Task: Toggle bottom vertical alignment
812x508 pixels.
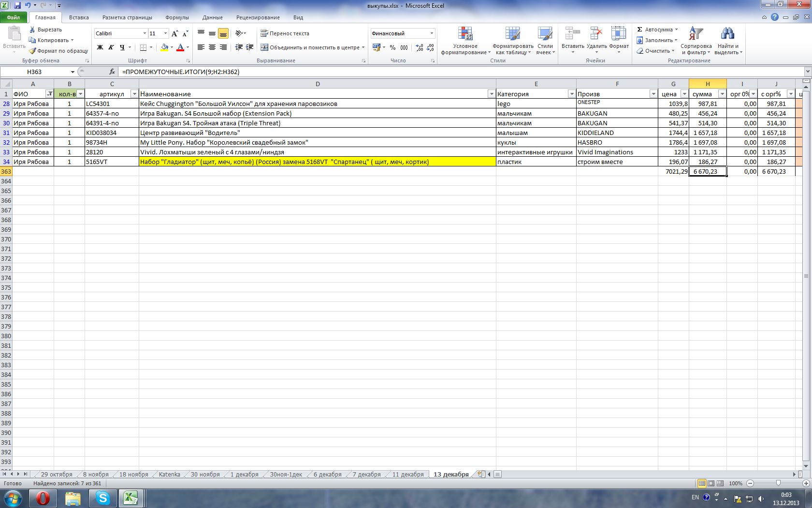Action: [x=223, y=33]
